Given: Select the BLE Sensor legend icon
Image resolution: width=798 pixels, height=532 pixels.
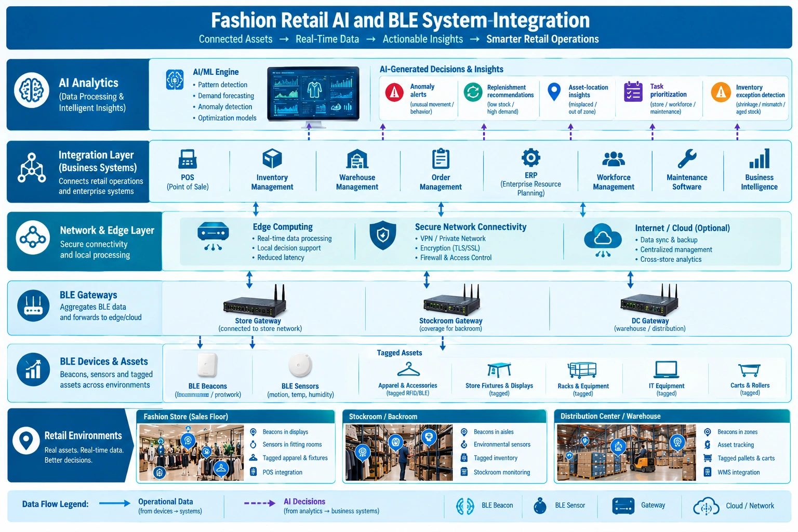Looking at the screenshot, I should 540,506.
